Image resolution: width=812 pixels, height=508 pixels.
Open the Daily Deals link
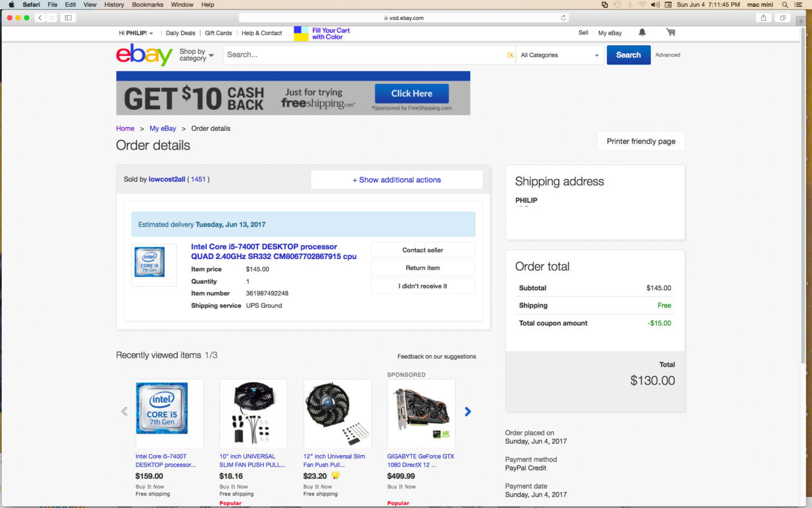(x=181, y=33)
